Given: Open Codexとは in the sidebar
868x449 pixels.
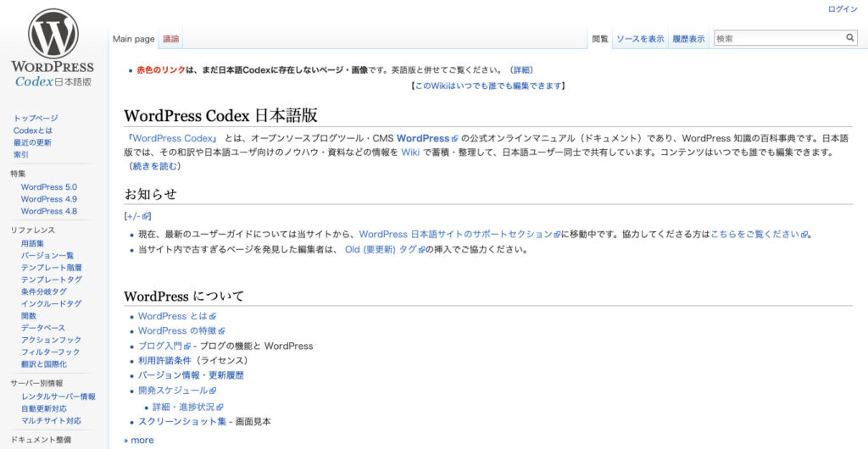Looking at the screenshot, I should tap(33, 130).
